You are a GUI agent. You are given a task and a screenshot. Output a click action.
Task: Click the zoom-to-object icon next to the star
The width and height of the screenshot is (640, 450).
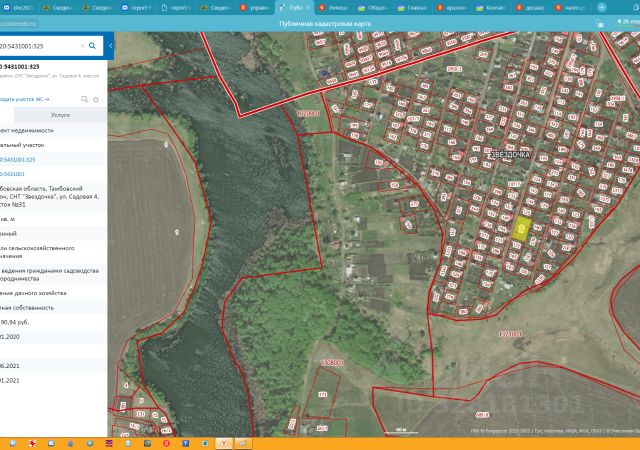(x=84, y=99)
